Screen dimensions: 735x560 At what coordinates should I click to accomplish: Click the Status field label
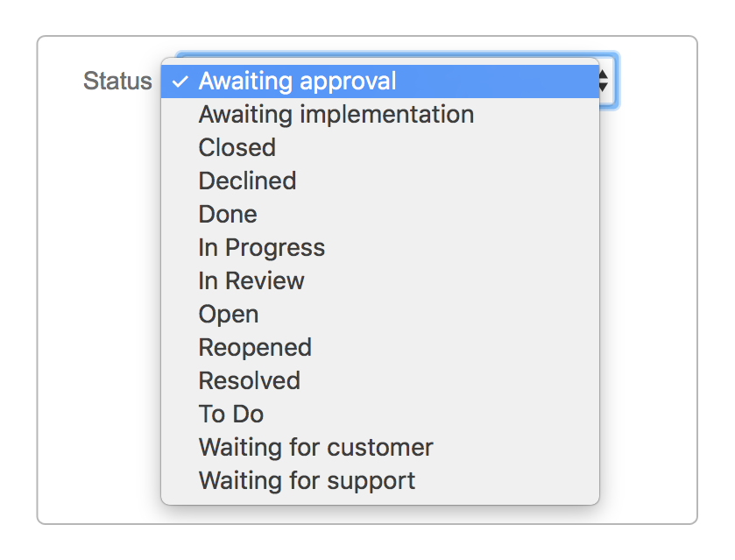(x=117, y=81)
